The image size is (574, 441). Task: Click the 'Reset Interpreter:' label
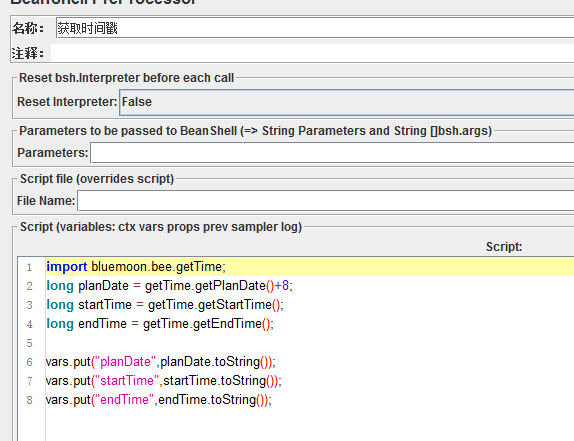pyautogui.click(x=67, y=102)
